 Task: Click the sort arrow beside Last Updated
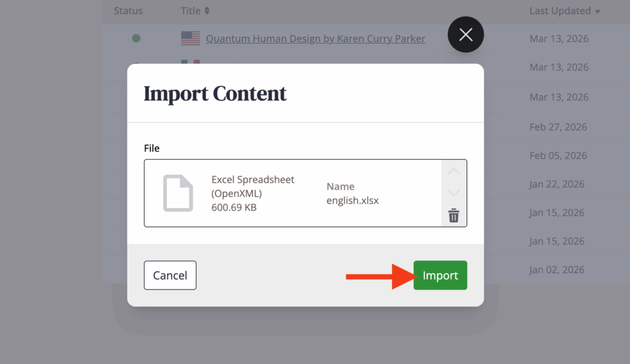[x=597, y=12]
